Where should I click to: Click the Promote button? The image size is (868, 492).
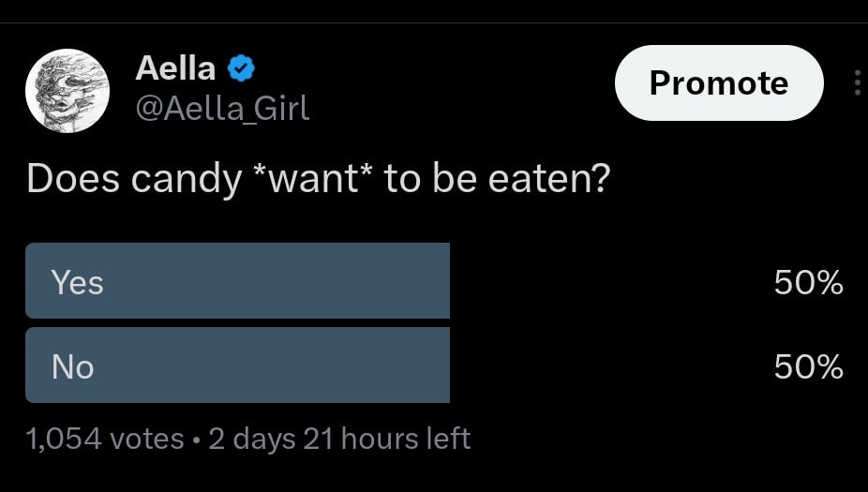(718, 83)
